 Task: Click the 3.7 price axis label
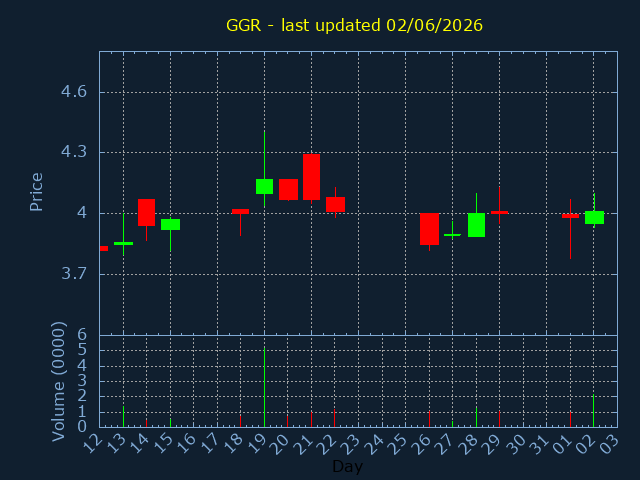[74, 273]
